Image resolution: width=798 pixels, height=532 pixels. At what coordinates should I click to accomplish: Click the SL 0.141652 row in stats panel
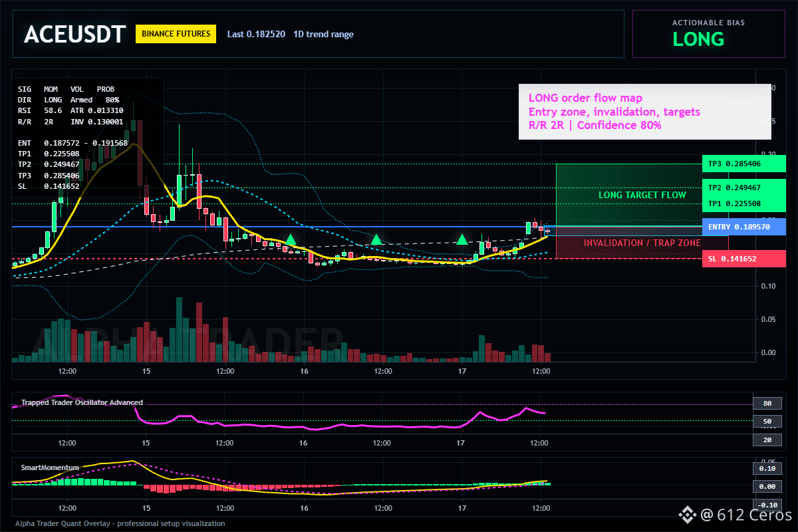pyautogui.click(x=49, y=186)
